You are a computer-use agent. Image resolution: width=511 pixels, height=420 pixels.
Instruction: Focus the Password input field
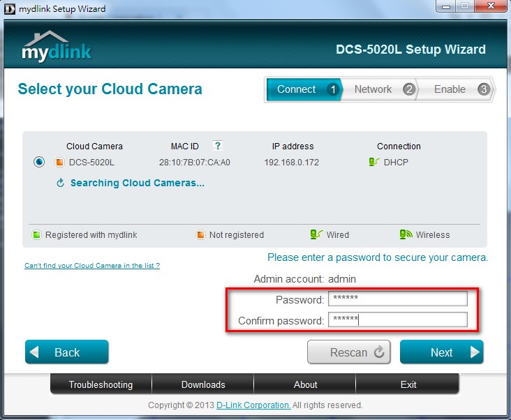coord(398,299)
